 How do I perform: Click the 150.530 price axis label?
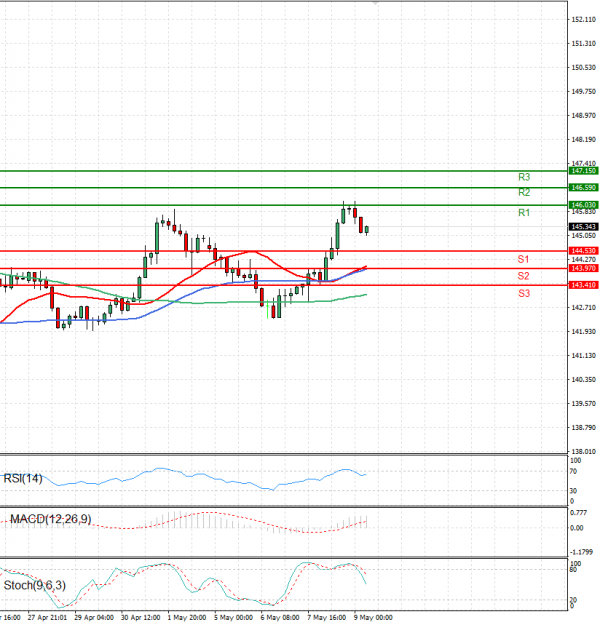(583, 67)
